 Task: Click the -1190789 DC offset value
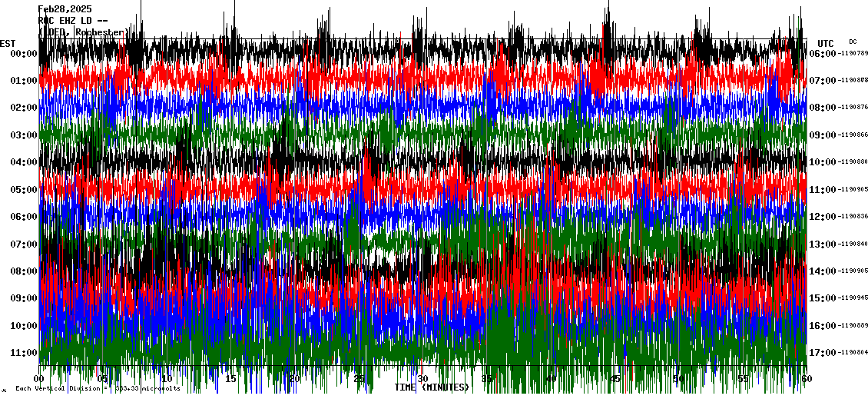853,54
